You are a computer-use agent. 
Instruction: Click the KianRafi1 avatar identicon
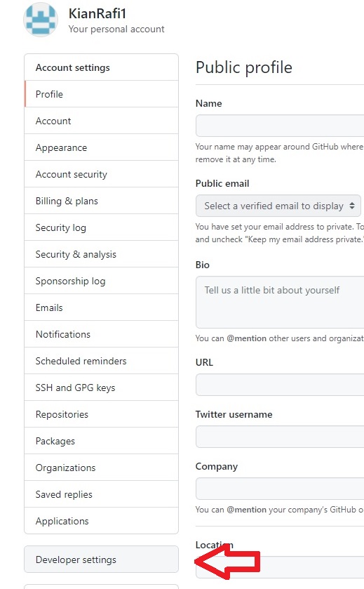pyautogui.click(x=41, y=20)
